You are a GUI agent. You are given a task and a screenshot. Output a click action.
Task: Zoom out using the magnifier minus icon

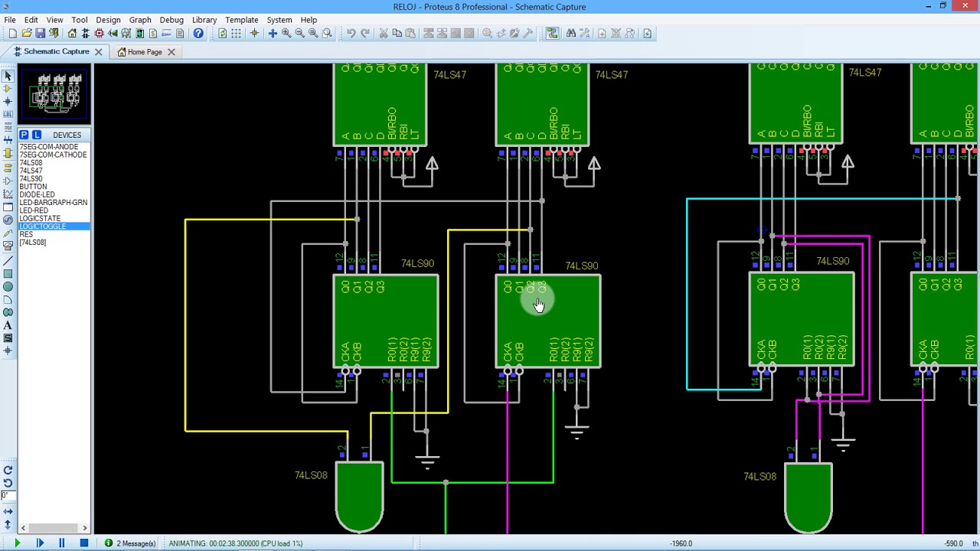300,33
